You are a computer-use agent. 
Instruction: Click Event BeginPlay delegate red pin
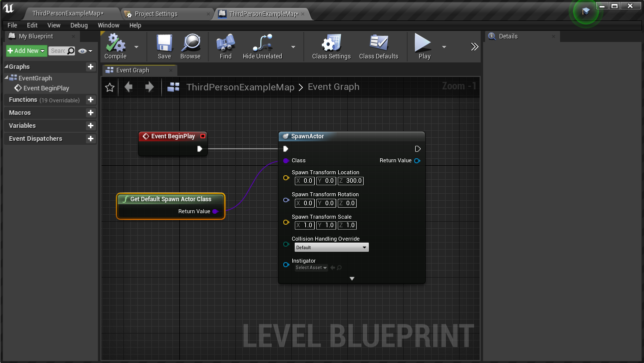click(x=203, y=136)
